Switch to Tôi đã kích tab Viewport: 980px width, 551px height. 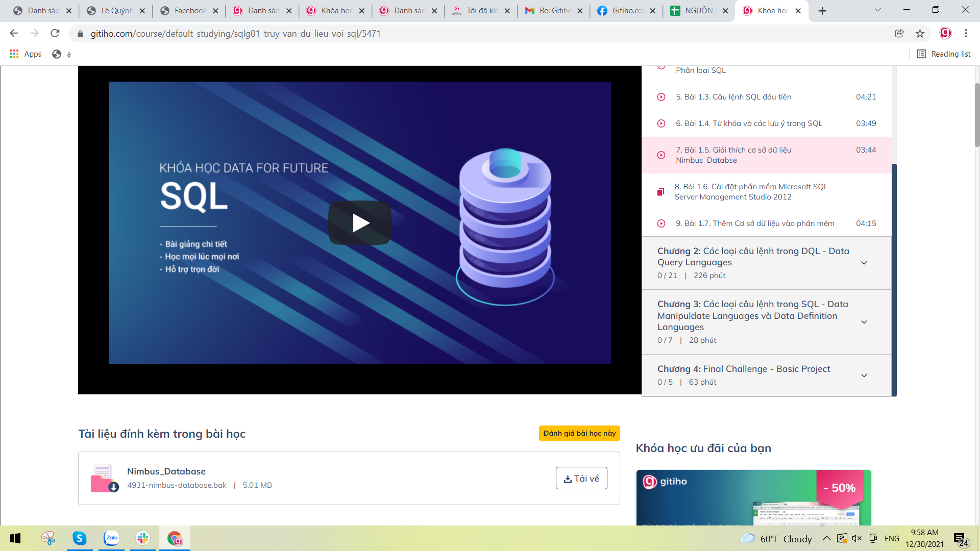(481, 11)
